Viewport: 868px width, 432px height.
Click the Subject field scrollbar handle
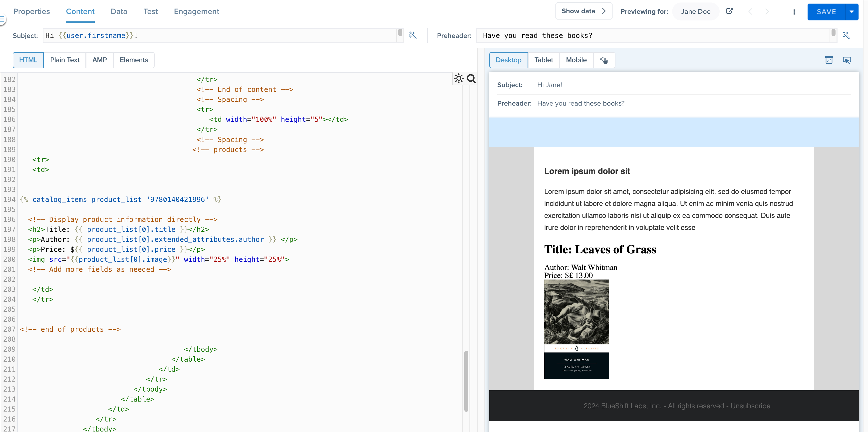(x=400, y=33)
